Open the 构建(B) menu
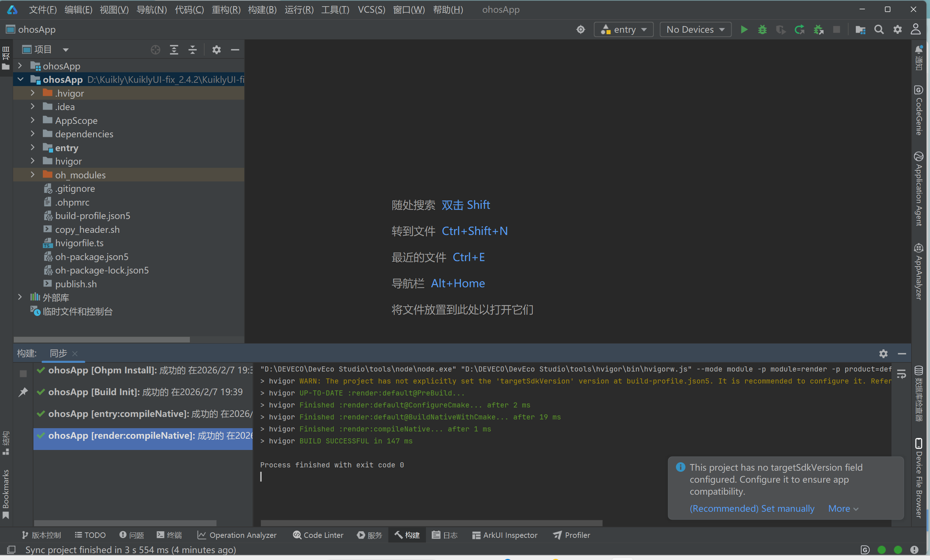930x560 pixels. [262, 9]
